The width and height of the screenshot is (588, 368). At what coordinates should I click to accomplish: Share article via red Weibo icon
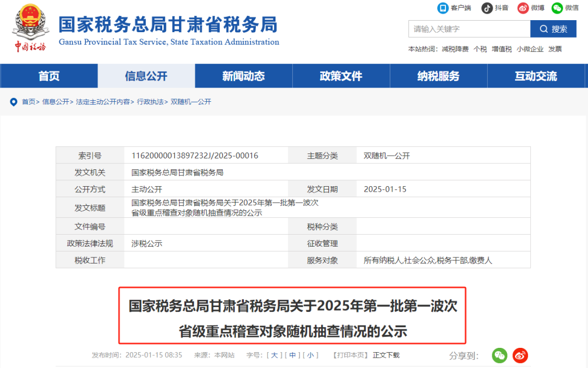pos(520,355)
